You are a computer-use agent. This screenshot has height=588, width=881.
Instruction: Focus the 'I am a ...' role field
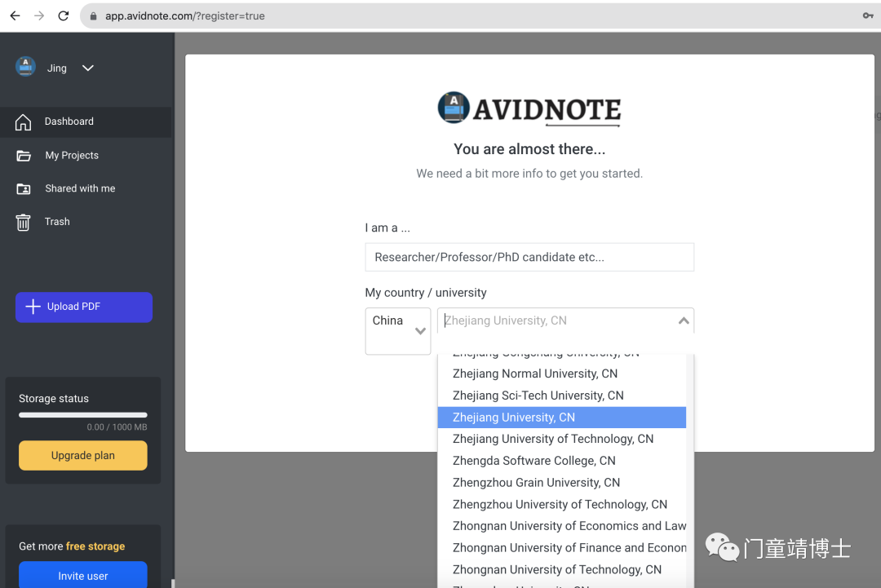pyautogui.click(x=529, y=257)
